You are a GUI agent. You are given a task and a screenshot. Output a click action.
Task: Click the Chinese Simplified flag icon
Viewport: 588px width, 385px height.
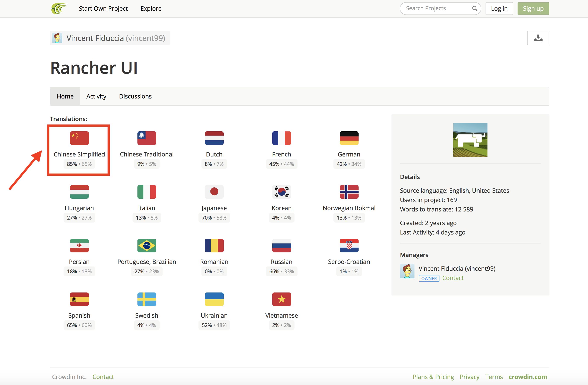coord(79,138)
